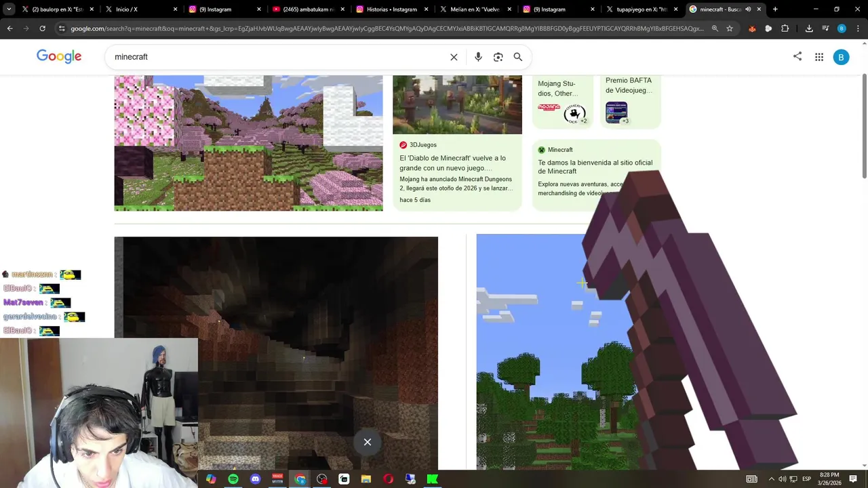Open a new browser tab
Viewport: 868px width, 488px height.
[775, 9]
